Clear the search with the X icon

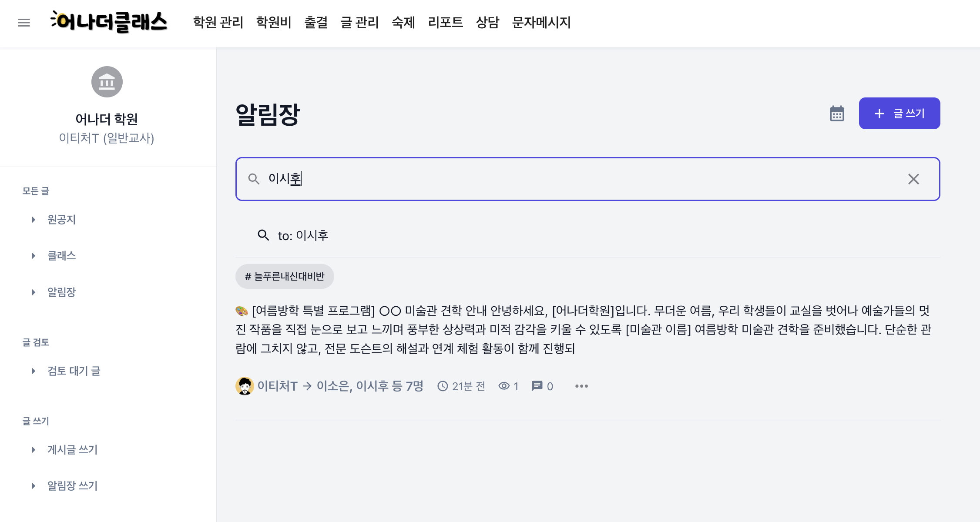coord(913,179)
